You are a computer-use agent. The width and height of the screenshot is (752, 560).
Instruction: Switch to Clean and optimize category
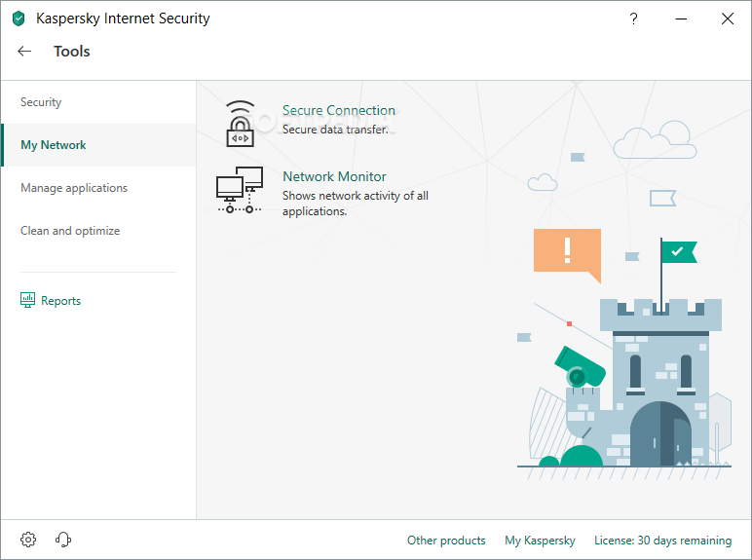[x=98, y=231]
